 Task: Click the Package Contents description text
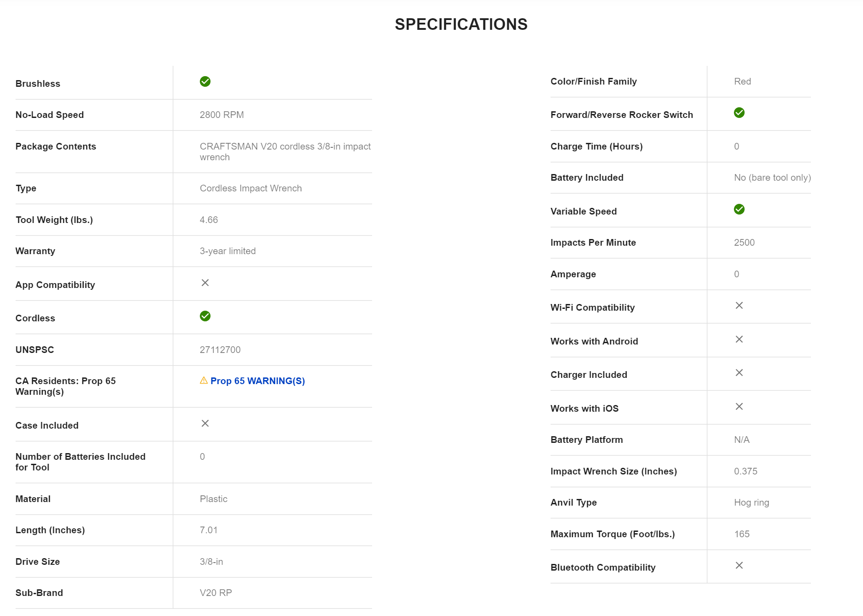click(x=285, y=152)
